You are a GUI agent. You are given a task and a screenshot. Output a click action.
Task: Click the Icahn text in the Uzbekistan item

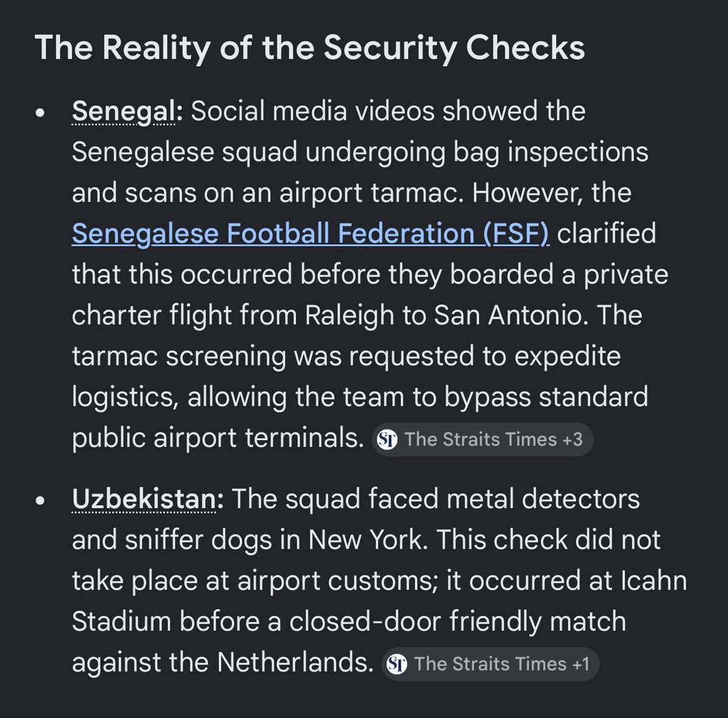tap(654, 581)
